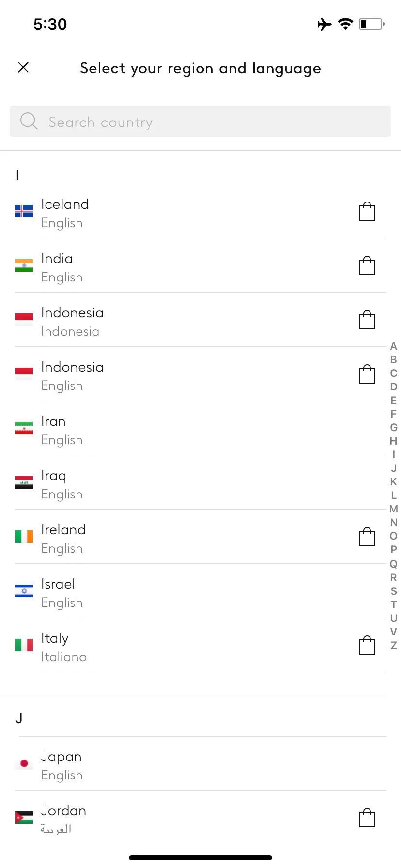Viewport: 401px width, 868px height.
Task: Select Indonesia with English language
Action: [200, 374]
